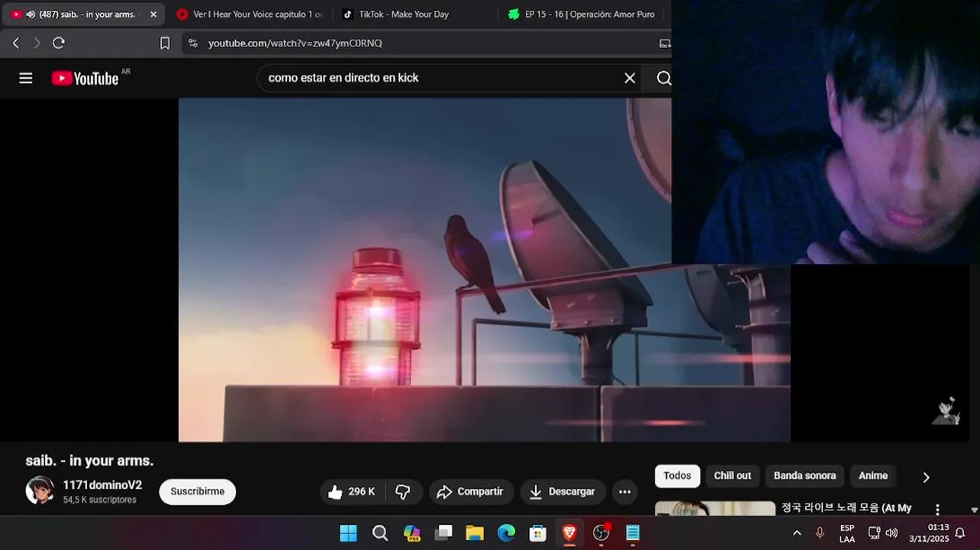This screenshot has width=980, height=550.
Task: Open the 1171dominoV2 channel avatar
Action: [x=40, y=490]
